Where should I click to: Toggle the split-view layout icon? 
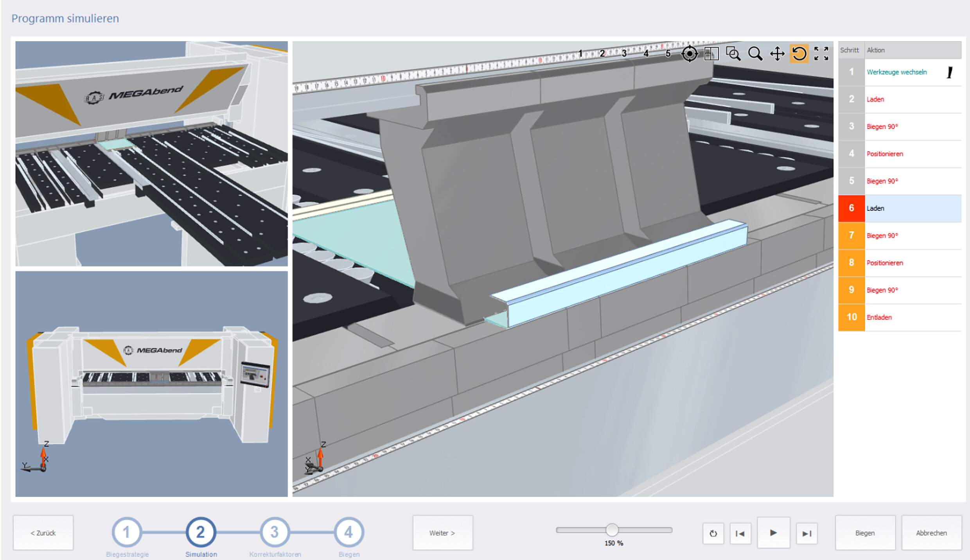(x=711, y=54)
